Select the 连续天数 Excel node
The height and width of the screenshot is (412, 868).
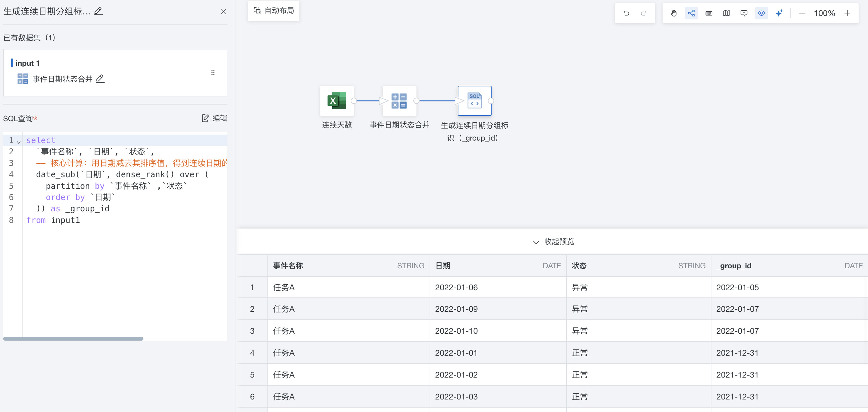point(337,101)
